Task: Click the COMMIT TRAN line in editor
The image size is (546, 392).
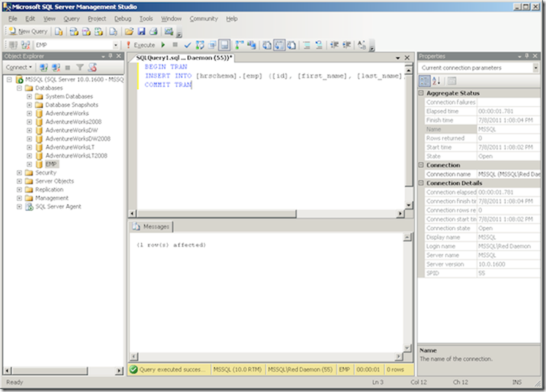Action: point(168,85)
